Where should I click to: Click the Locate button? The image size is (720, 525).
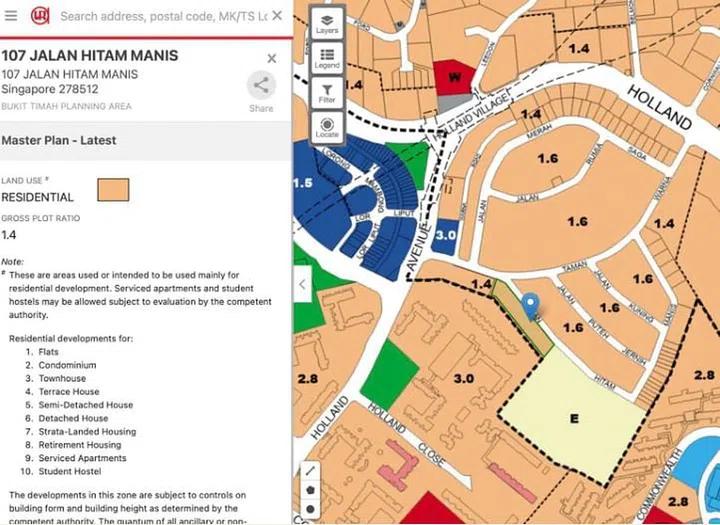click(327, 127)
